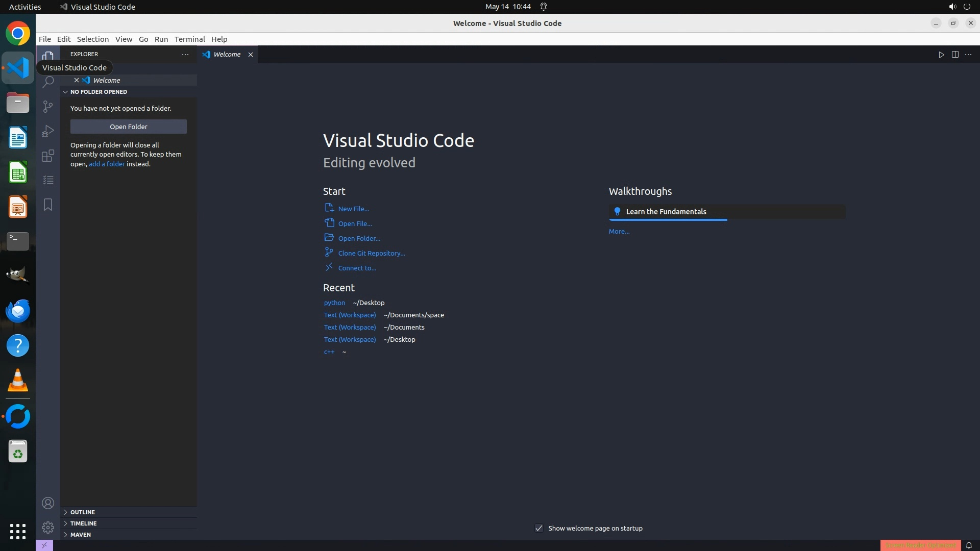Click the Run play icon in the editor toolbar
The height and width of the screenshot is (551, 980).
click(x=941, y=55)
